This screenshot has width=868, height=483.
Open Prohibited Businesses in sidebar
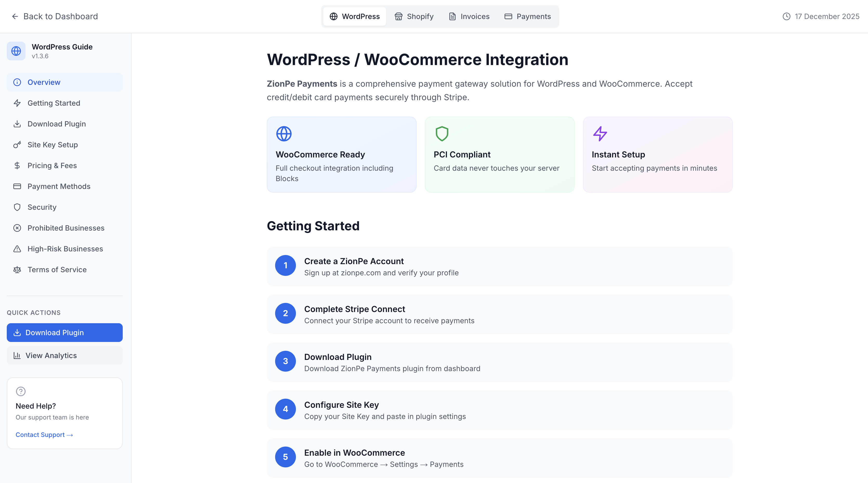point(66,228)
